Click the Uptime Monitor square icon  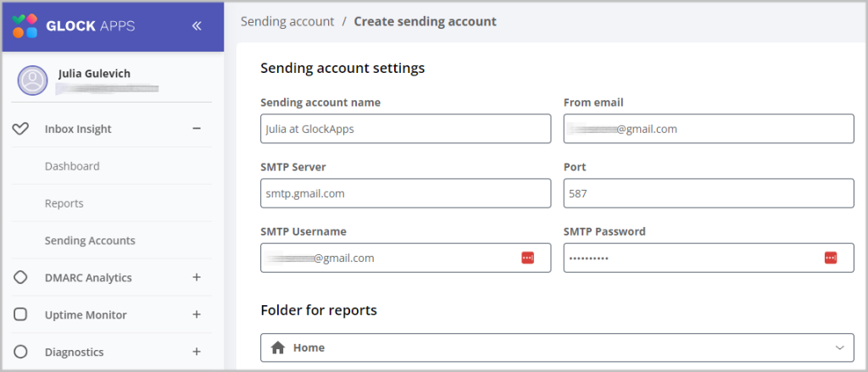pos(20,314)
